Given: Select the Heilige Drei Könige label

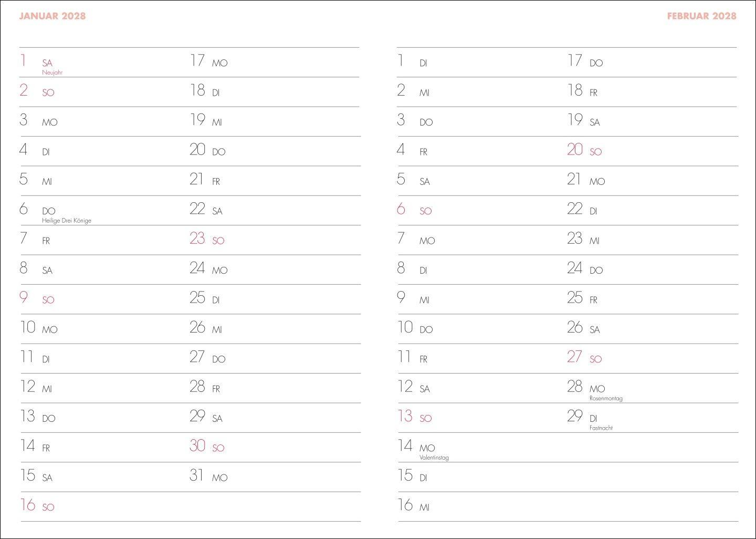Looking at the screenshot, I should coord(67,221).
